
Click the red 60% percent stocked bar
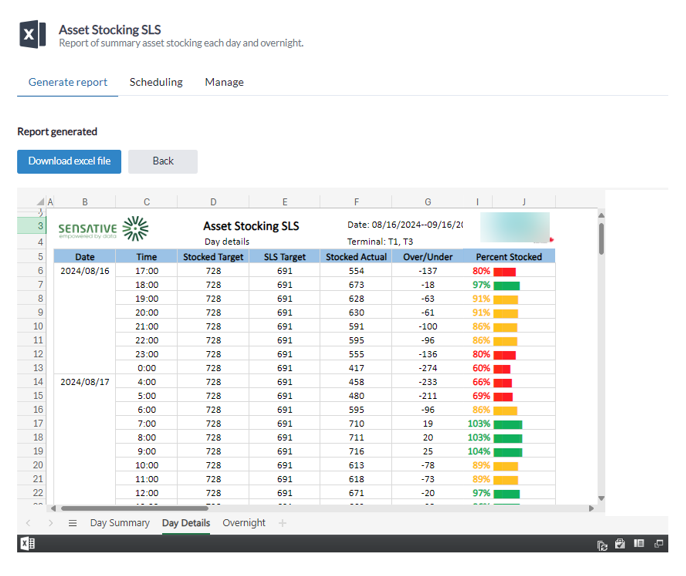pyautogui.click(x=502, y=369)
